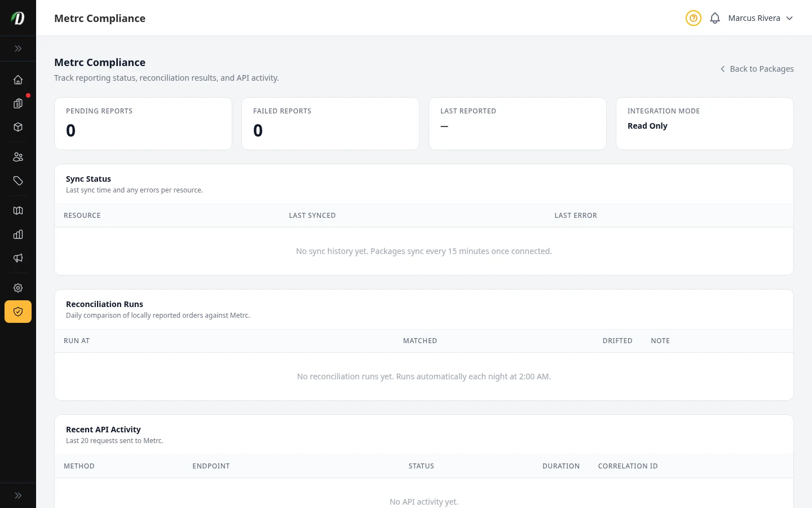Open the Analytics bar chart icon
The height and width of the screenshot is (508, 812).
[x=18, y=234]
